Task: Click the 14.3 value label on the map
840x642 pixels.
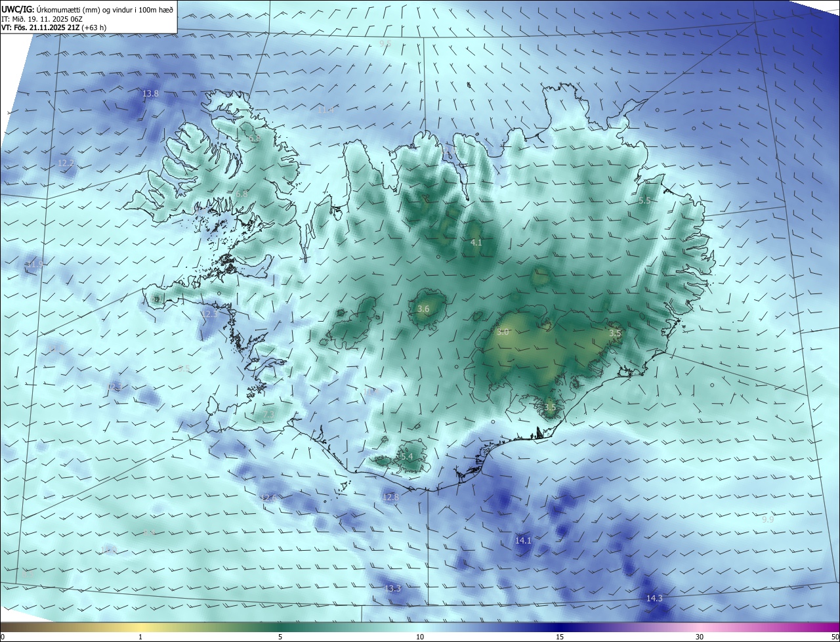Action: [x=654, y=599]
